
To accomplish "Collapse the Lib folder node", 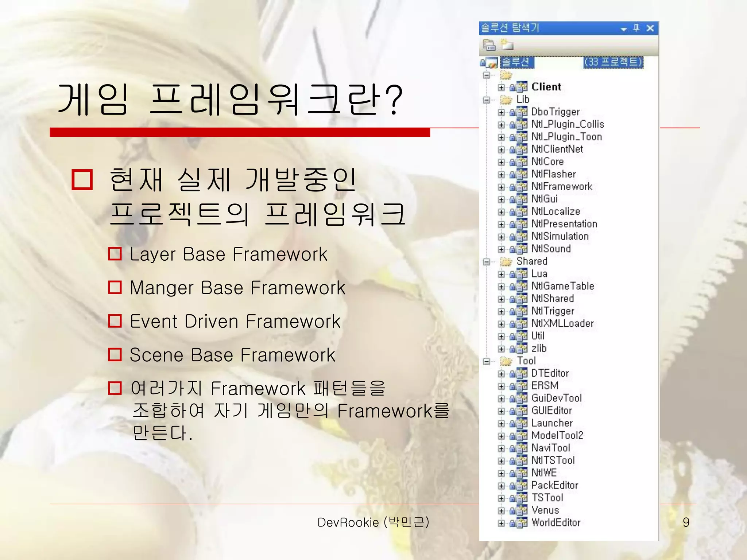I will pos(487,100).
